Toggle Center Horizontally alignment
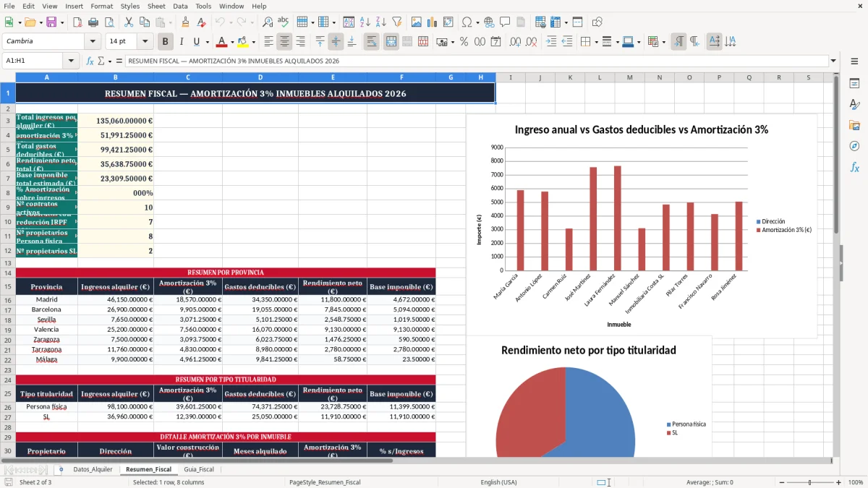868x488 pixels. (284, 42)
